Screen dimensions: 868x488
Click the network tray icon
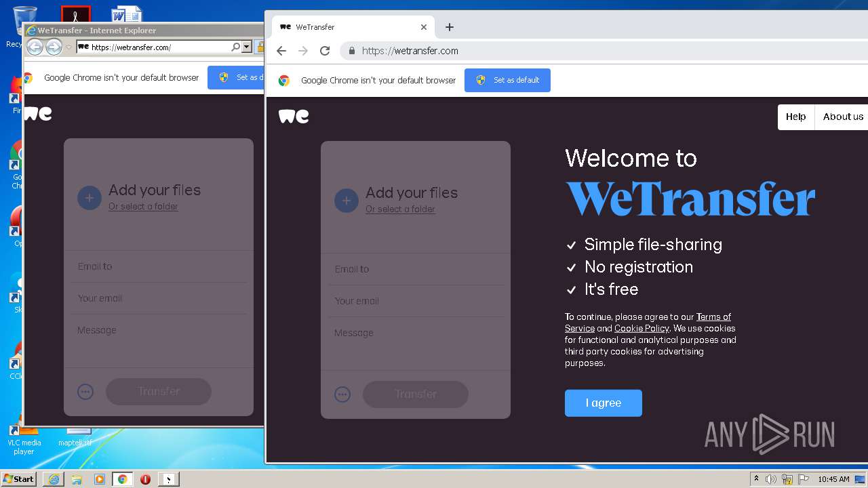click(x=787, y=479)
